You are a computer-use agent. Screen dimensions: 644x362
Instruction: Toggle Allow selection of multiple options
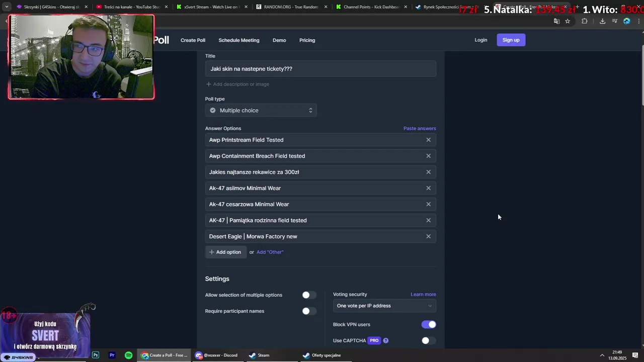coord(309,295)
